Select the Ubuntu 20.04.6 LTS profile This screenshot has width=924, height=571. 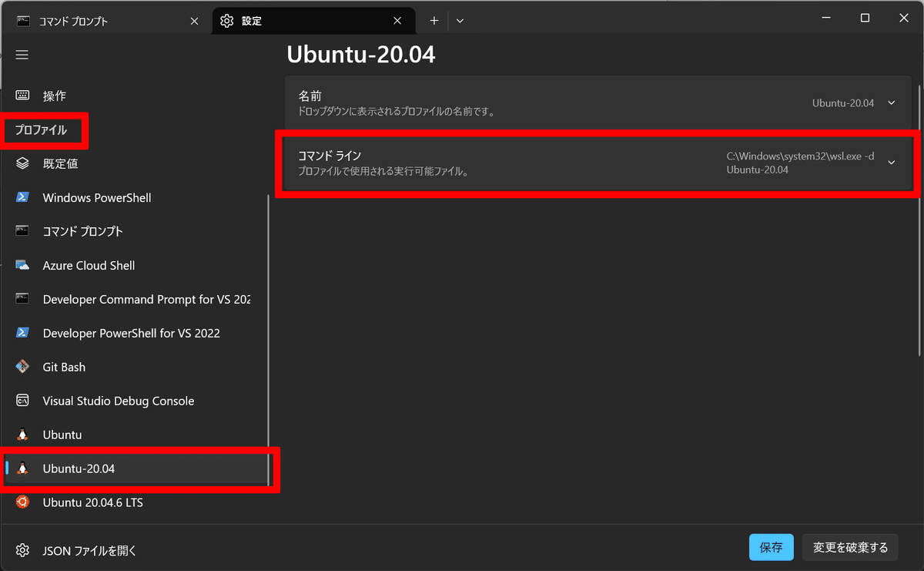135,502
